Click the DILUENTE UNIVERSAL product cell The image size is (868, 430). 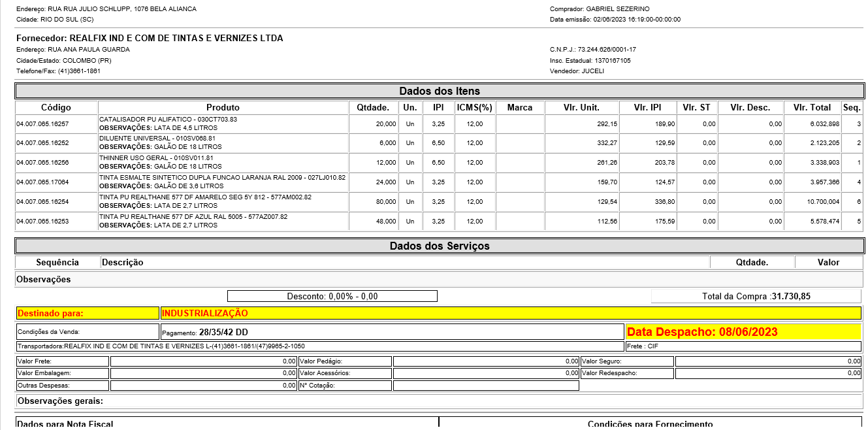tap(223, 143)
